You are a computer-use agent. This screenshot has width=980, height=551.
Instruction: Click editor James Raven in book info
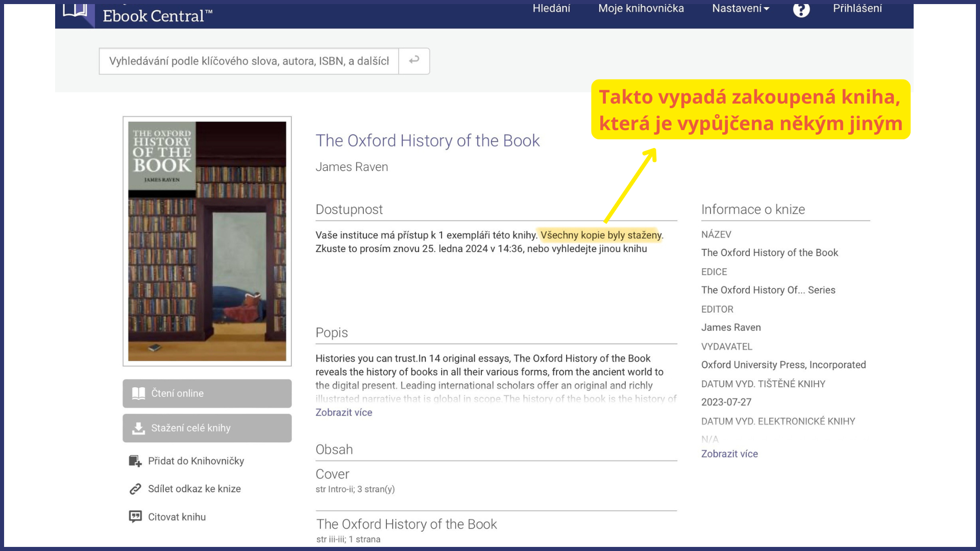pos(731,327)
